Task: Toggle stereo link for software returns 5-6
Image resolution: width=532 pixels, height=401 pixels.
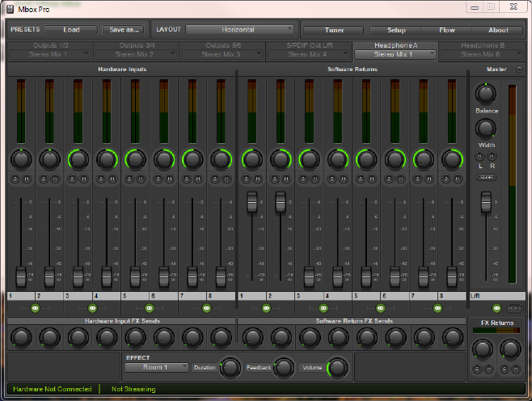Action: [380, 308]
